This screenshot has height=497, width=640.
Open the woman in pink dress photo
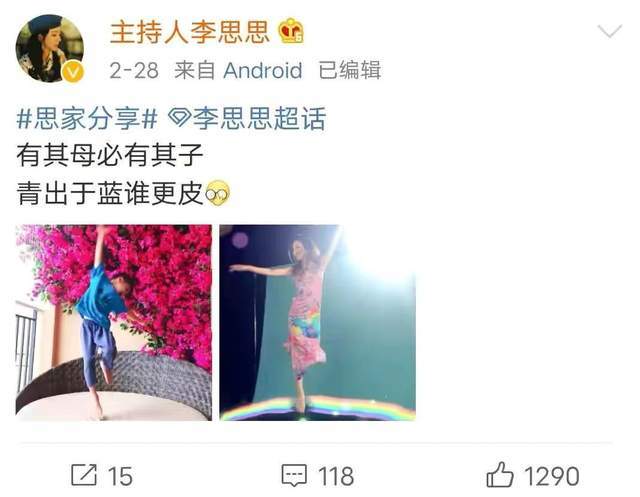(x=318, y=322)
